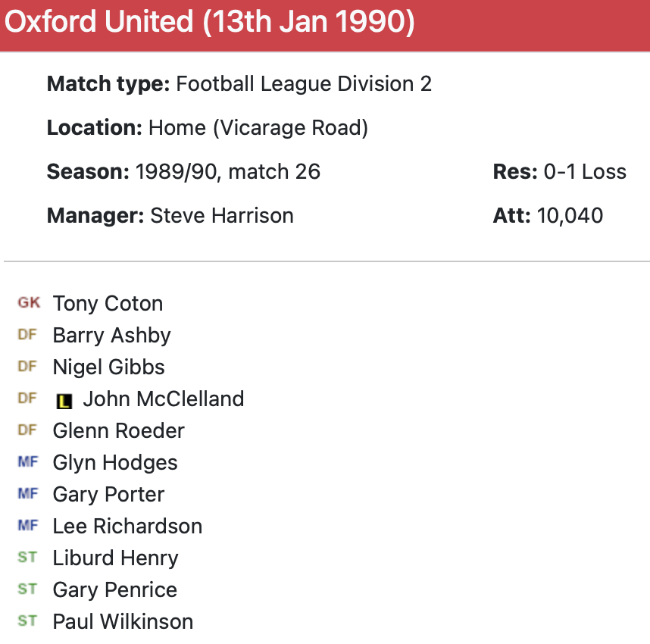Screen dimensions: 650x644
Task: Click the Vicarage Road location text
Action: (x=290, y=128)
